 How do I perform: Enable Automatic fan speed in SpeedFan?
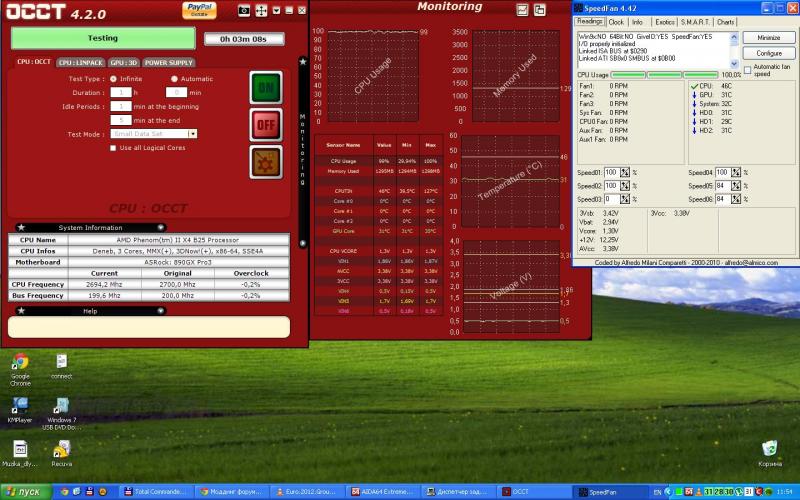click(747, 70)
